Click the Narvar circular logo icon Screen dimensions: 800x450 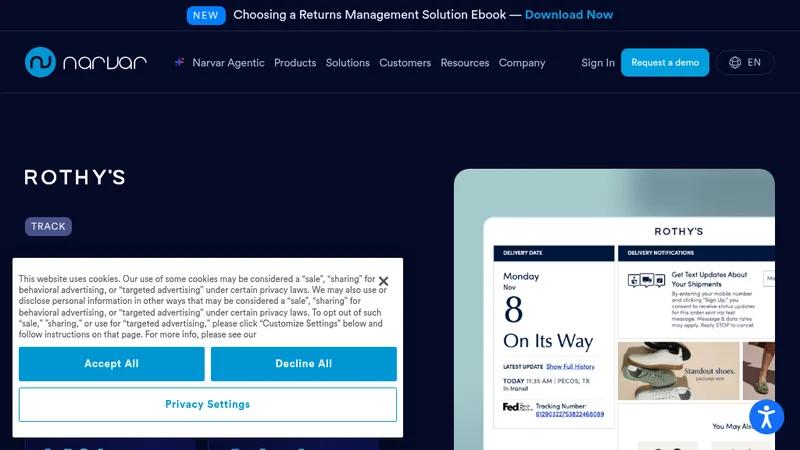tap(40, 62)
